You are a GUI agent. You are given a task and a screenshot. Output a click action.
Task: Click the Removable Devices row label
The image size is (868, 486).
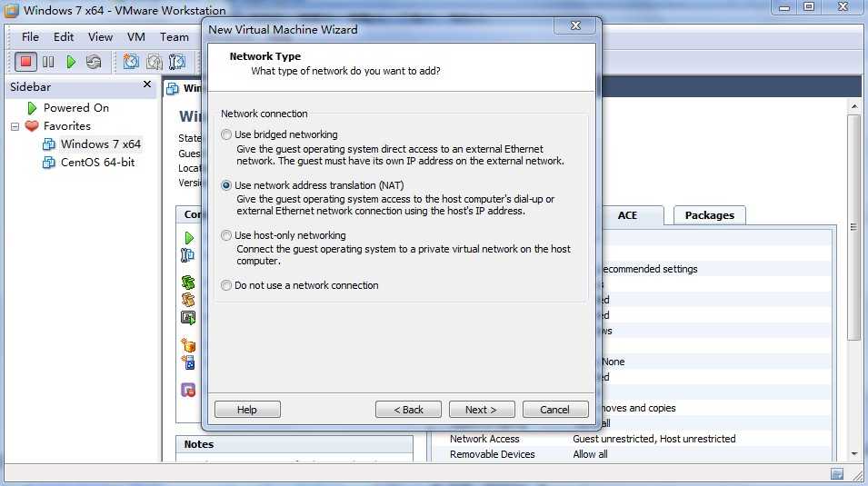pos(492,454)
